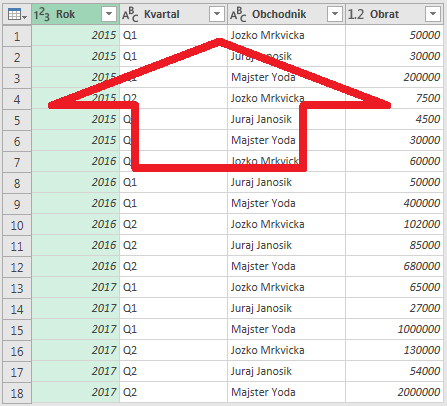Open the table menu icon in top-left corner
Viewport: 447px width, 406px height.
coord(17,14)
